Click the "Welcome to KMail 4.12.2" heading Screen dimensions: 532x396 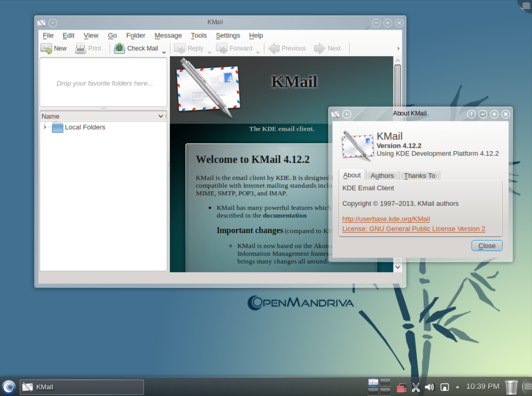[253, 159]
